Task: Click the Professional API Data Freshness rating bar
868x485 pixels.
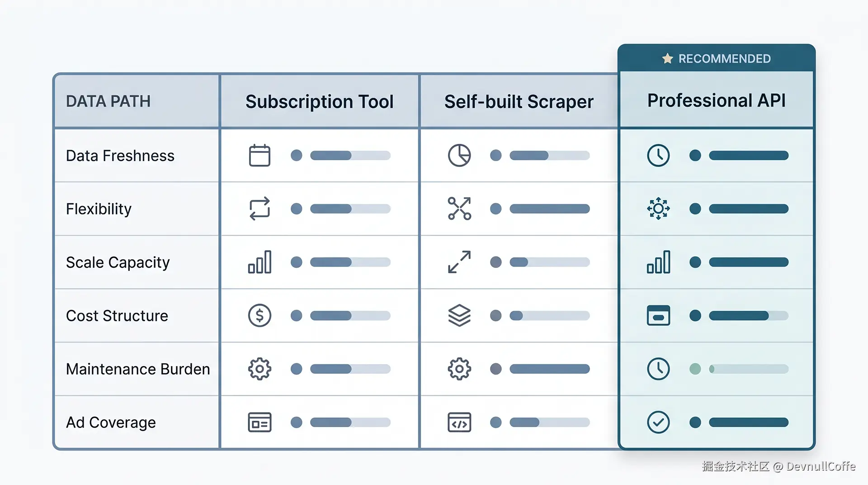Action: coord(748,156)
